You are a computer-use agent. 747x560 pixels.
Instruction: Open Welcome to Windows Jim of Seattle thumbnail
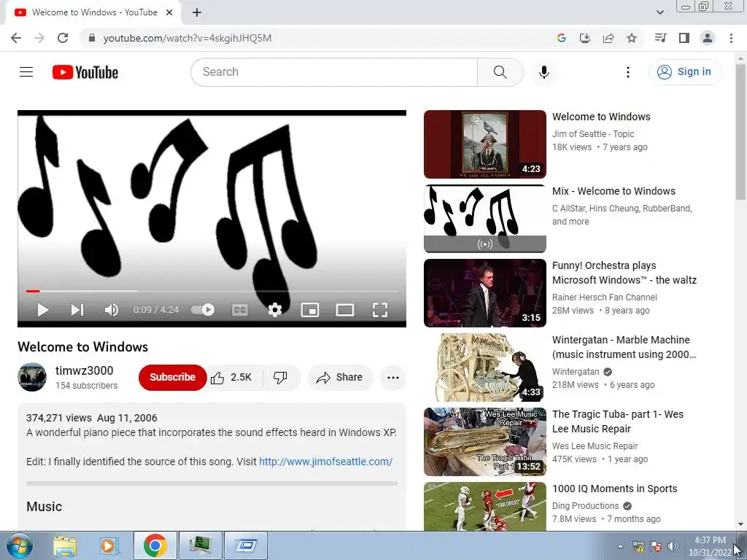point(485,144)
